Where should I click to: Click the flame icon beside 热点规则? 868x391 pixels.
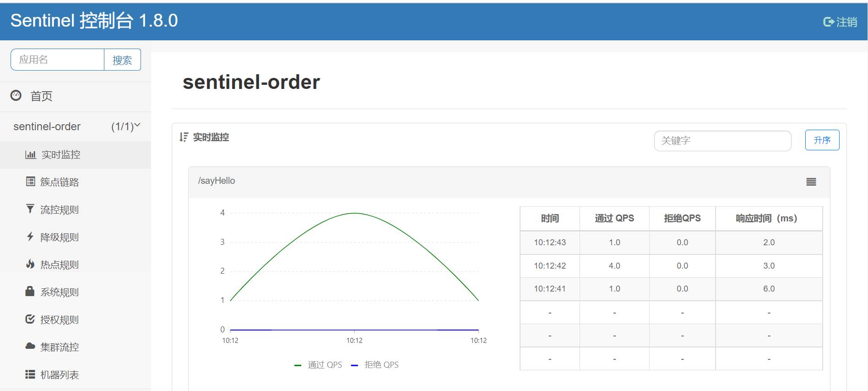[x=30, y=264]
